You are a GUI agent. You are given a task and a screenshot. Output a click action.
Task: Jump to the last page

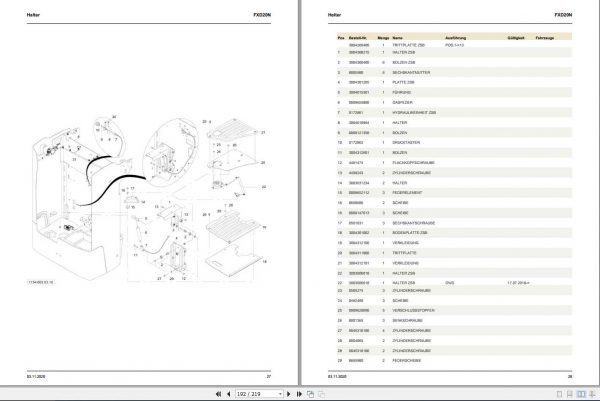pyautogui.click(x=299, y=394)
